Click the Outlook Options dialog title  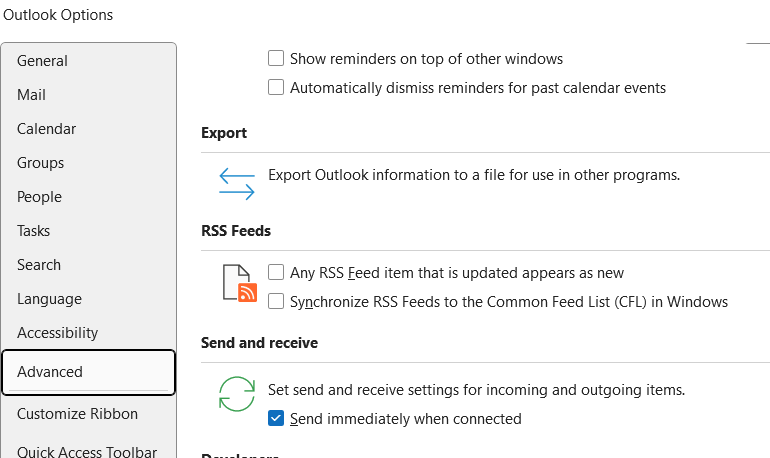click(x=58, y=15)
